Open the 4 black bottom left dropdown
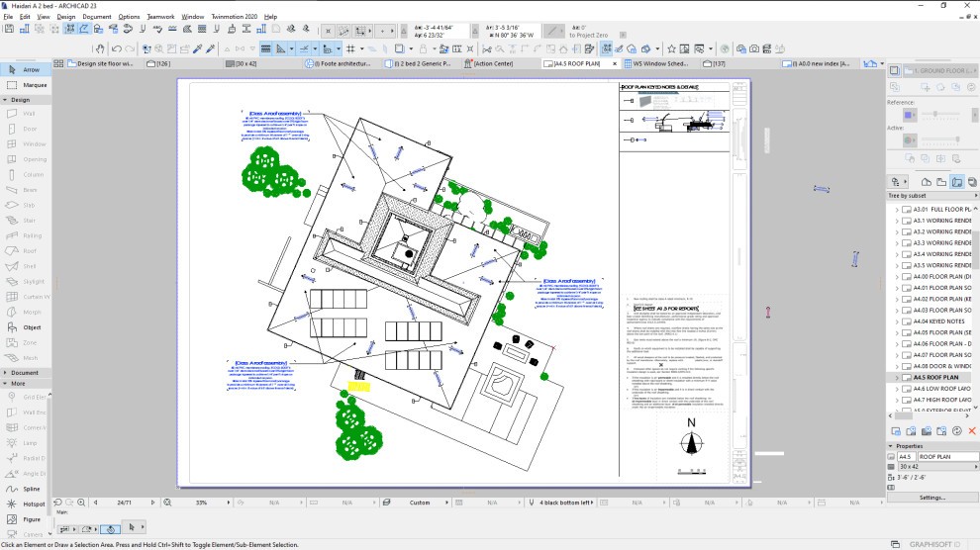The image size is (980, 550). [x=565, y=502]
